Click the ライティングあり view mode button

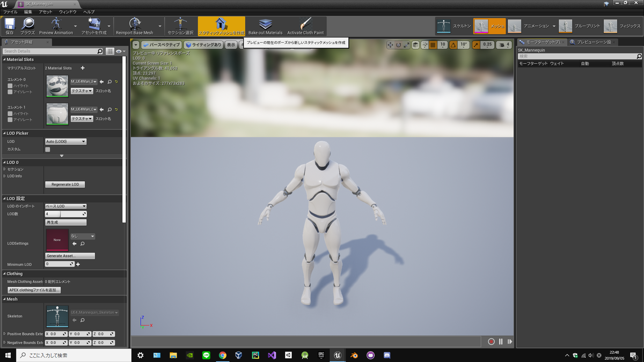point(203,45)
